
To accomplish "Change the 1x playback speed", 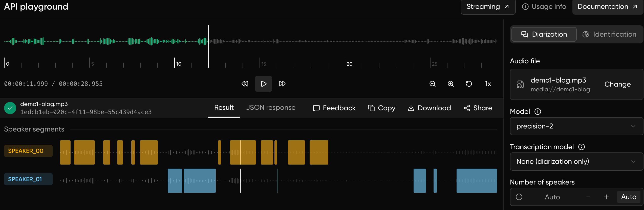I will click(488, 84).
